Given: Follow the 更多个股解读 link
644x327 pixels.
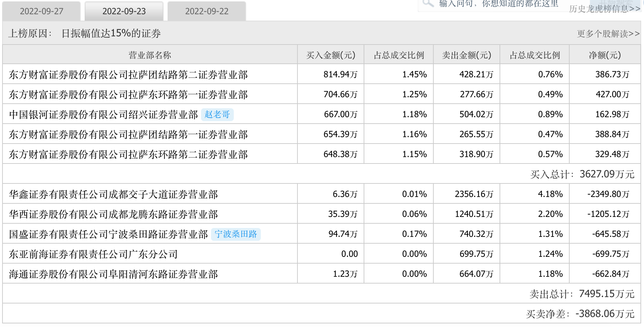Looking at the screenshot, I should coord(608,34).
